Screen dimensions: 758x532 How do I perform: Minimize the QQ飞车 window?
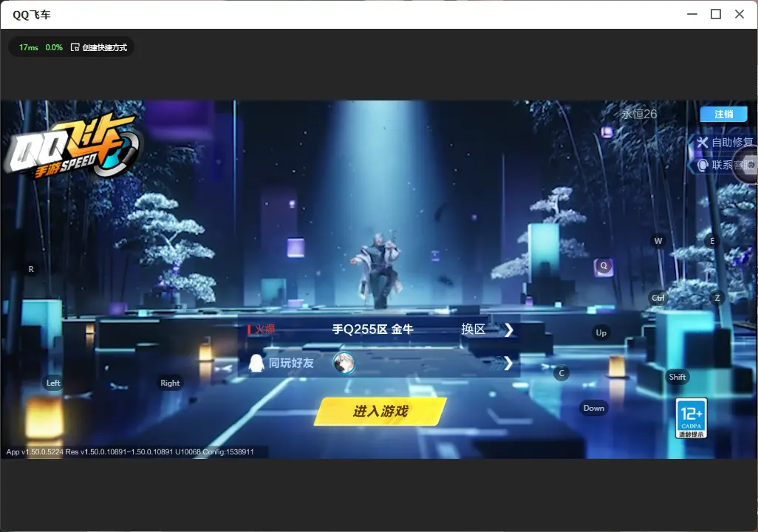point(692,14)
